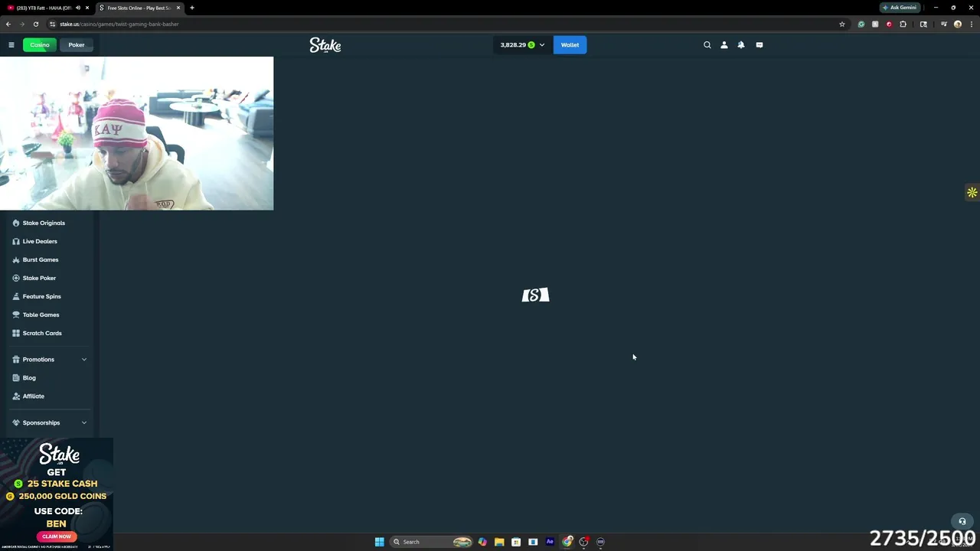
Task: Click the taskbar Search box
Action: (431, 542)
